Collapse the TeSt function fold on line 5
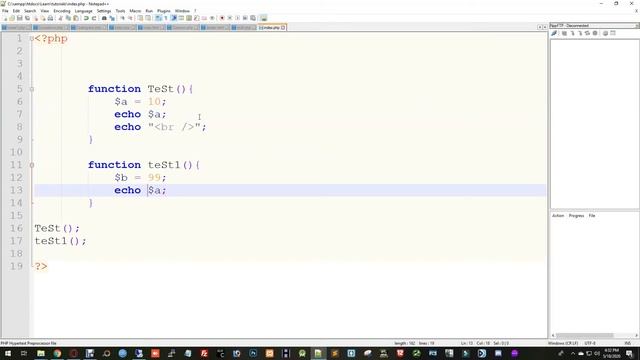The height and width of the screenshot is (360, 640). click(32, 89)
